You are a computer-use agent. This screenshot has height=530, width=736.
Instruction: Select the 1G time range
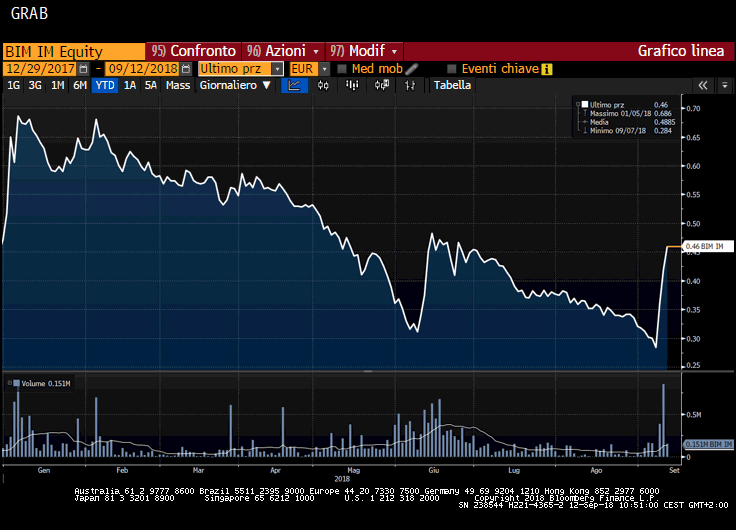(x=13, y=85)
